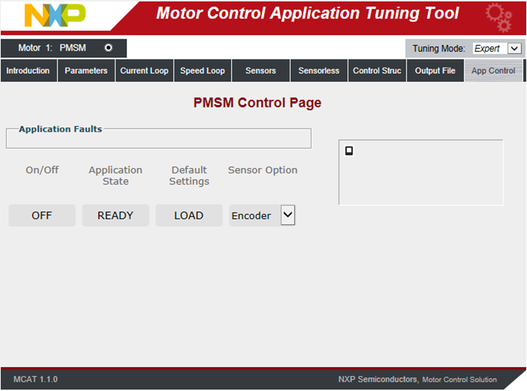
Task: Click LOAD to load default settings
Action: 189,216
